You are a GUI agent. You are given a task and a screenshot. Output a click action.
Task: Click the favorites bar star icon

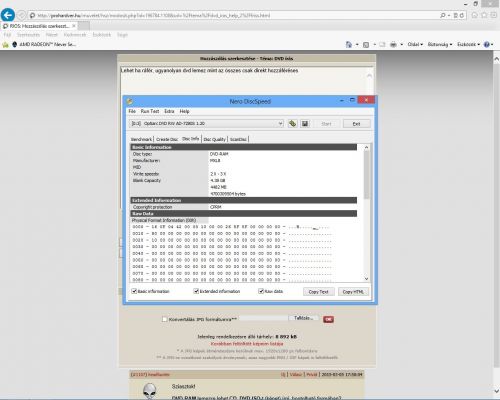[x=5, y=44]
